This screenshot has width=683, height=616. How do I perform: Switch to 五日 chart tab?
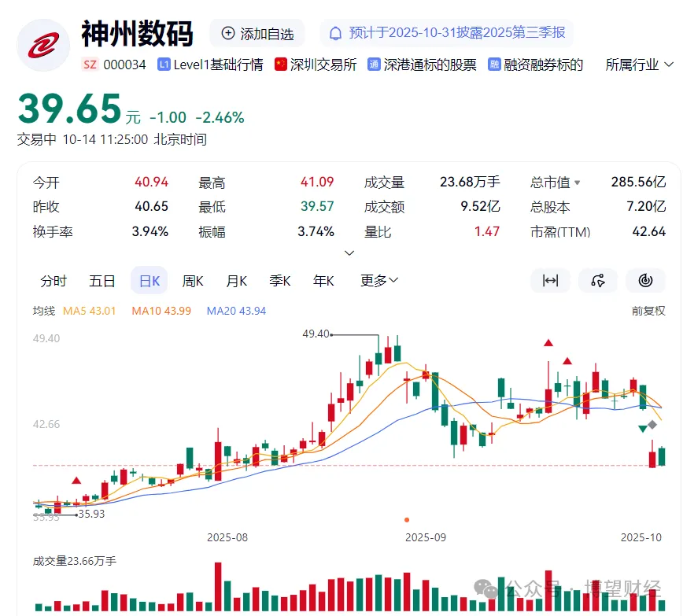pyautogui.click(x=102, y=281)
